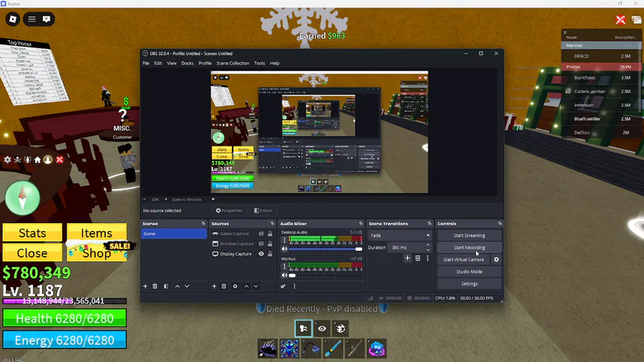Open scene filters icon in Scenes panel
Image resolution: width=644 pixels, height=362 pixels.
coord(166,286)
